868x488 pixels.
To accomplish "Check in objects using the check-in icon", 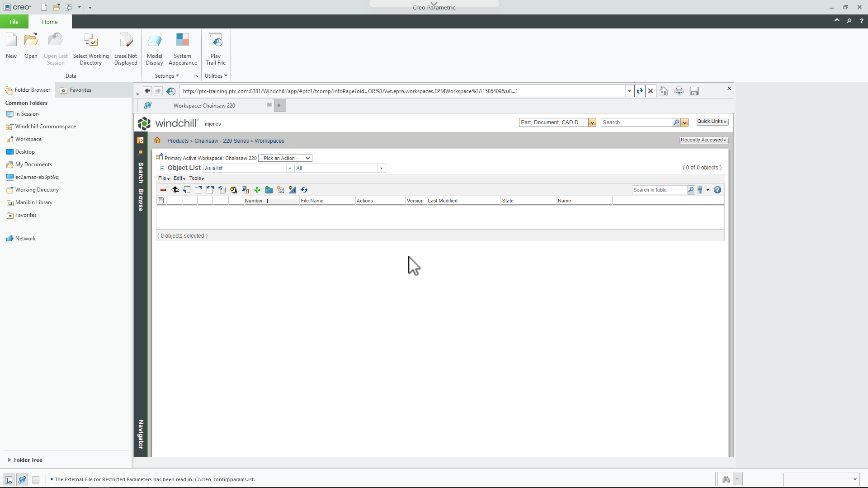I will click(175, 190).
